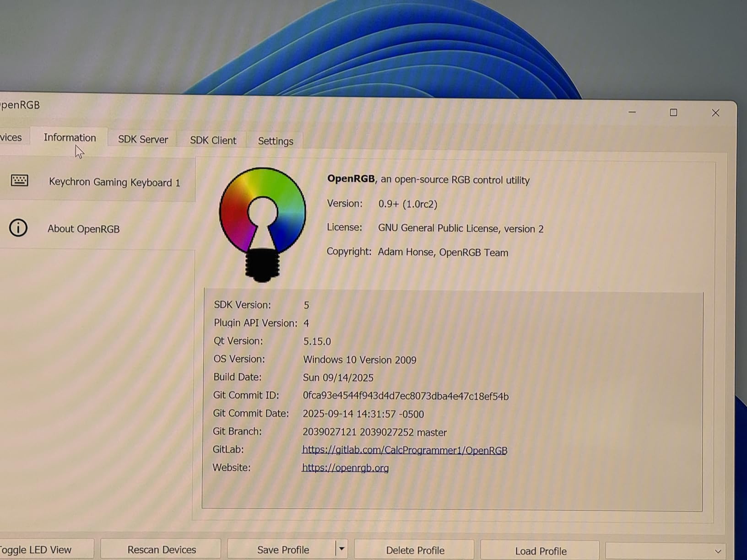Click the GNU General Public License, version 2 text
747x560 pixels.
(460, 228)
